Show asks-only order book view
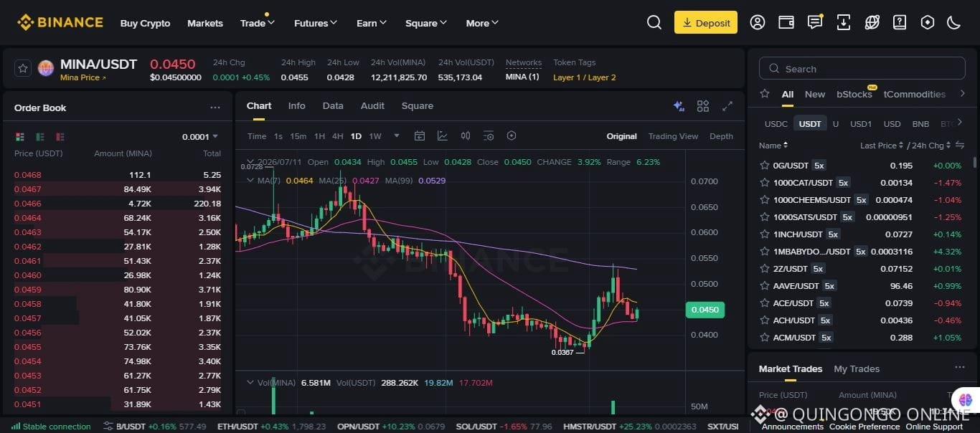This screenshot has width=980, height=433. coord(60,136)
